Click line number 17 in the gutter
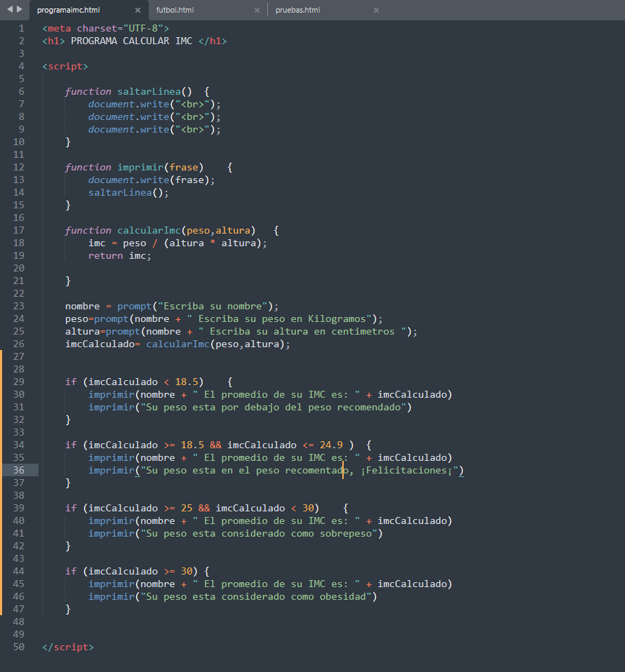Viewport: 625px width, 672px height. click(x=19, y=231)
